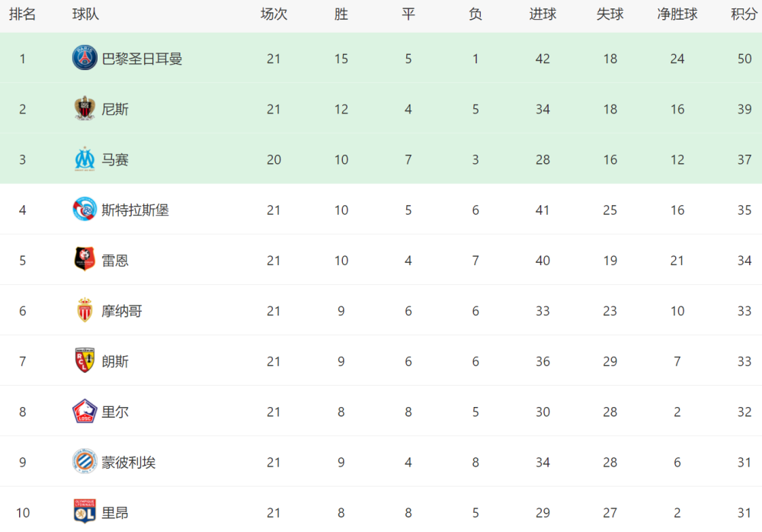Click the 排名 column header
Image resolution: width=762 pixels, height=532 pixels.
pos(22,14)
